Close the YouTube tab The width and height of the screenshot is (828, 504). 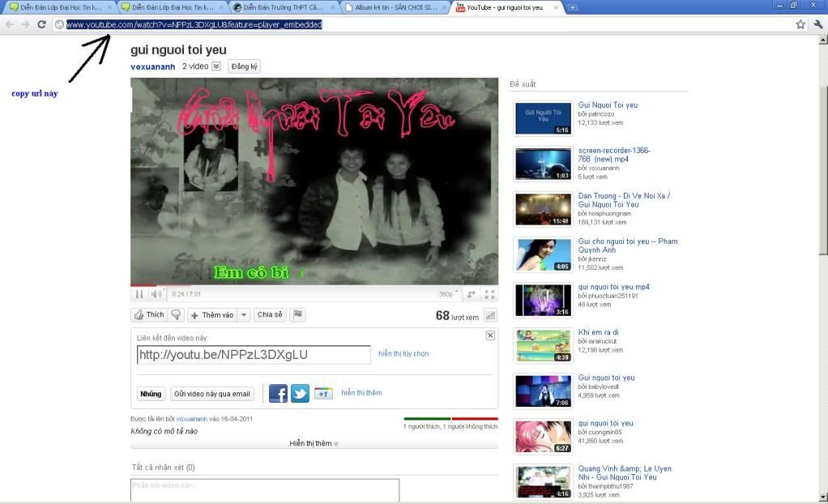coord(556,7)
